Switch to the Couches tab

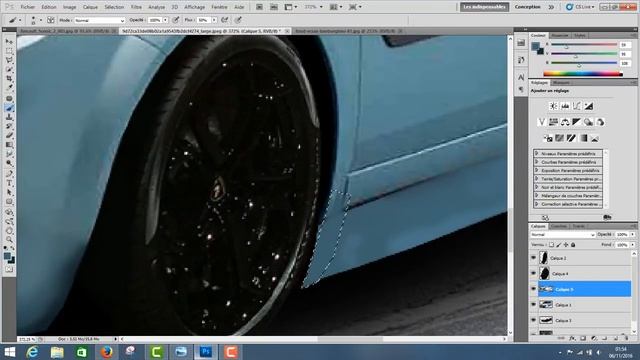(x=558, y=226)
